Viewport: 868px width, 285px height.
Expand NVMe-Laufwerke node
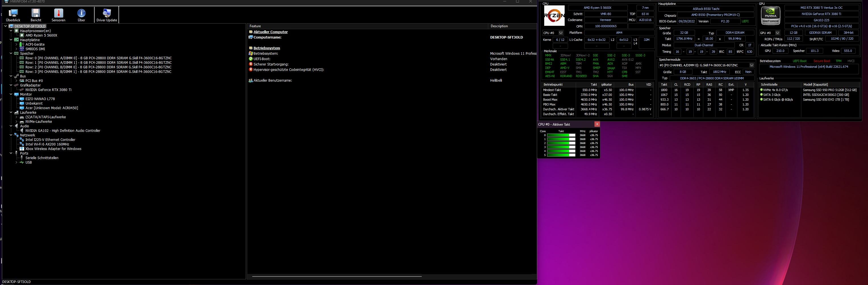pos(16,121)
